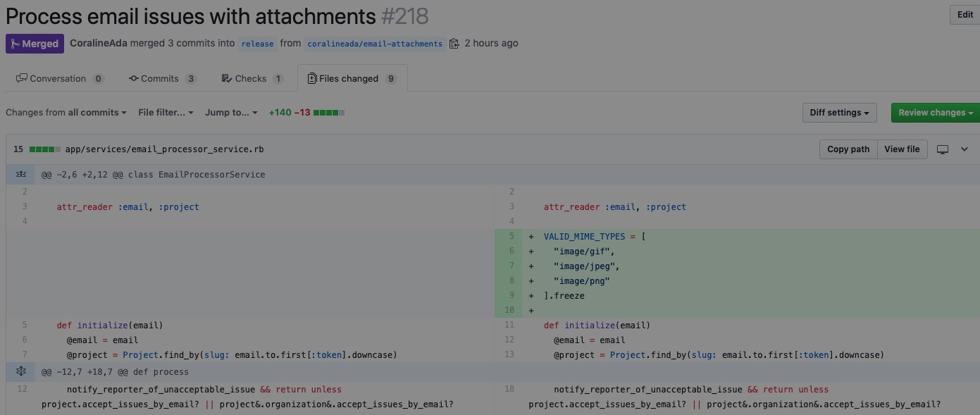
Task: Select the Files changed tab
Action: pos(352,79)
